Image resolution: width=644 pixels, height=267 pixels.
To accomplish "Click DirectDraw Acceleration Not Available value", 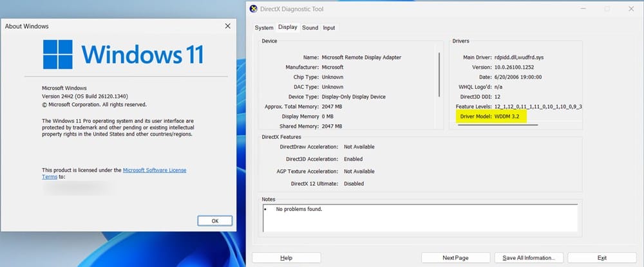I will [359, 147].
